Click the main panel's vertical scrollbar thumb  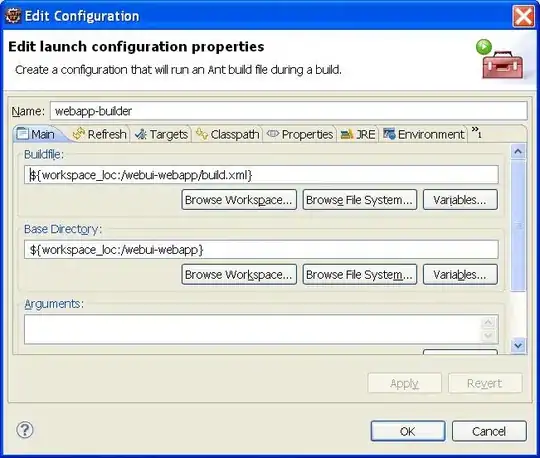pos(518,225)
